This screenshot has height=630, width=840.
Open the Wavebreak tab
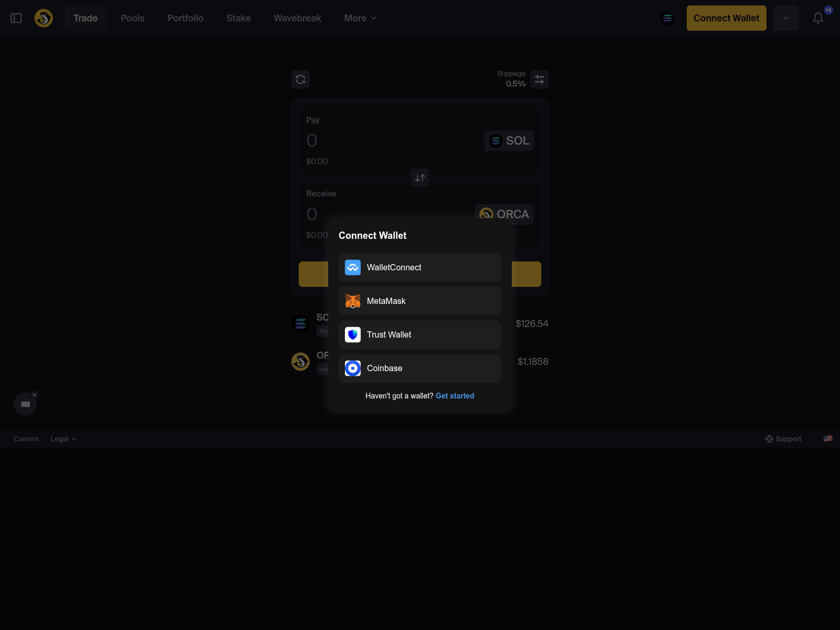pos(297,18)
